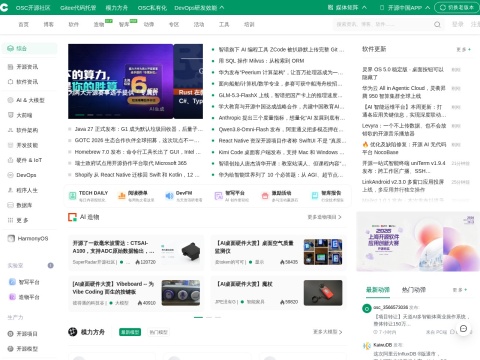The width and height of the screenshot is (480, 360).
Task: Open the 2026 Shanghai event promo banner
Action: [418, 242]
